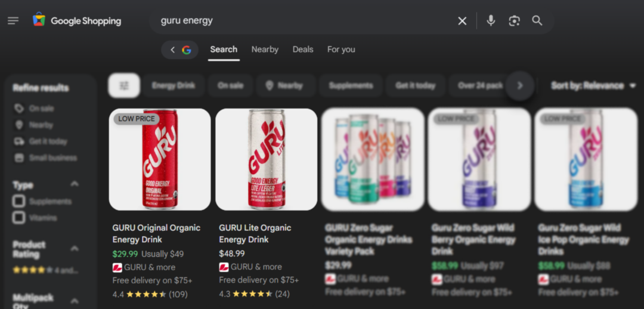Open the filters toggle button
The height and width of the screenshot is (309, 644).
coord(124,85)
